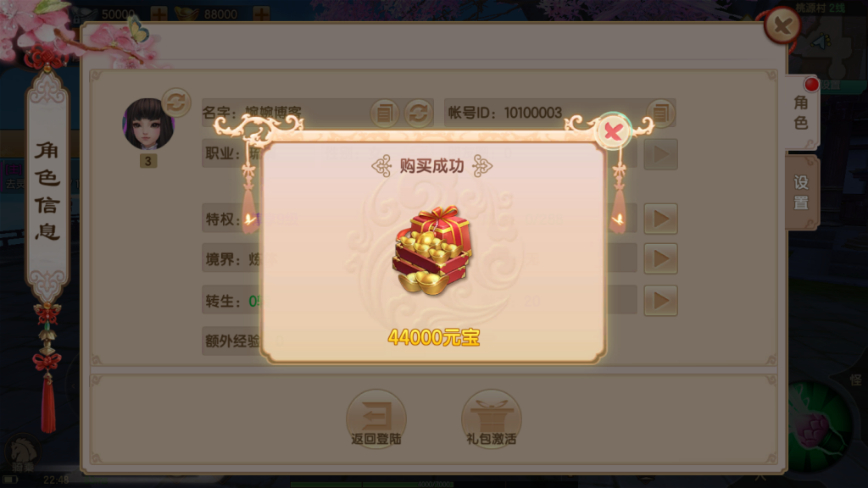Open the 礼包激活 gift box icon

[x=492, y=419]
